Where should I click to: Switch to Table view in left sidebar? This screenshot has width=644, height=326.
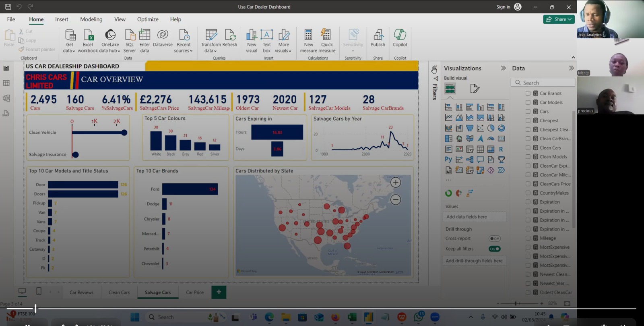(x=6, y=83)
